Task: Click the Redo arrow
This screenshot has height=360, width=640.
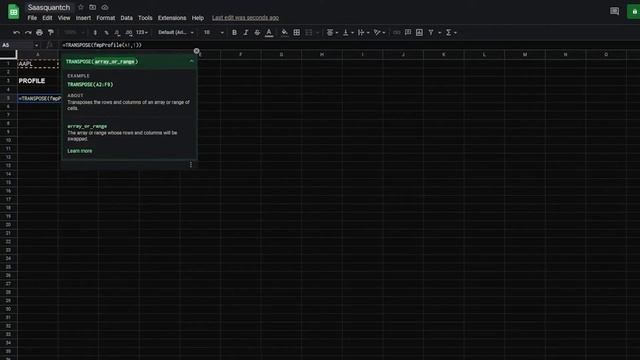Action: pos(28,32)
